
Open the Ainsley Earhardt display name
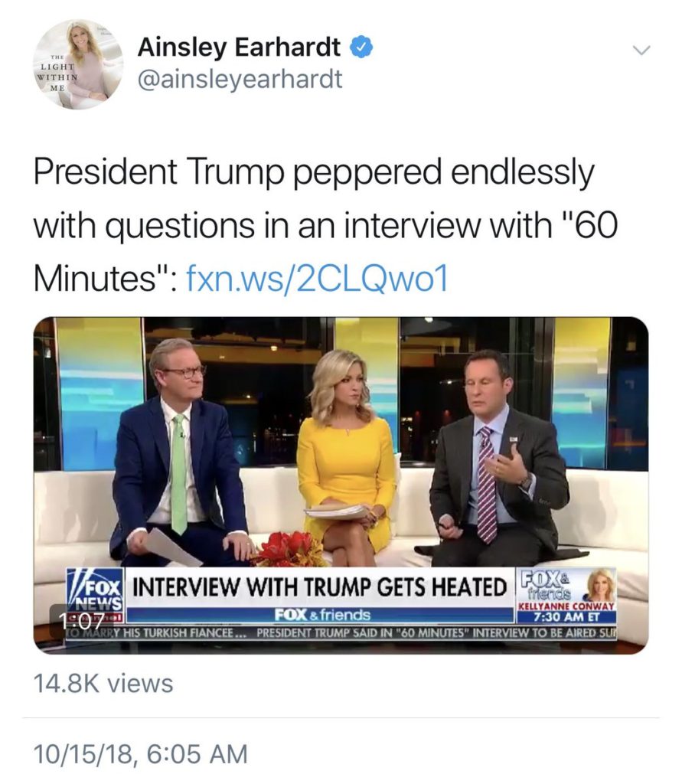[x=239, y=47]
